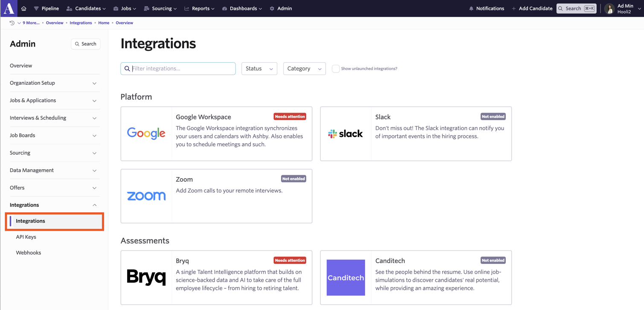This screenshot has width=644, height=310.
Task: Expand the 9 More breadcrumb history
Action: pyautogui.click(x=29, y=23)
